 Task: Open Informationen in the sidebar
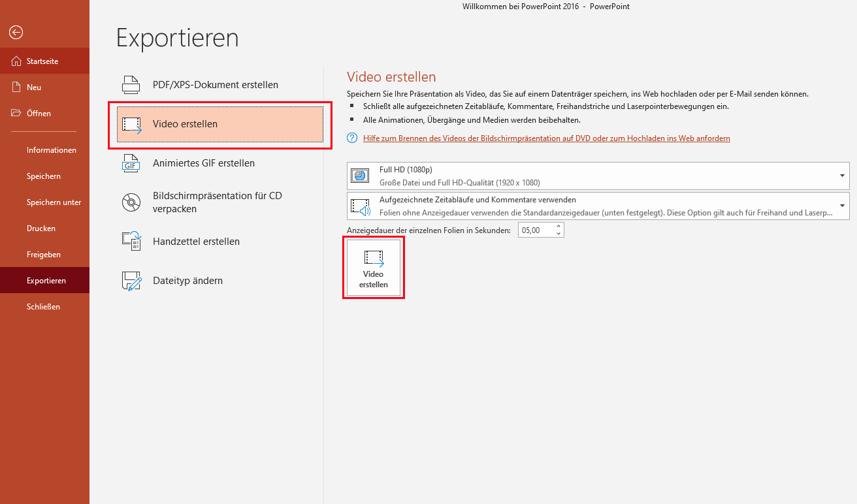click(44, 150)
